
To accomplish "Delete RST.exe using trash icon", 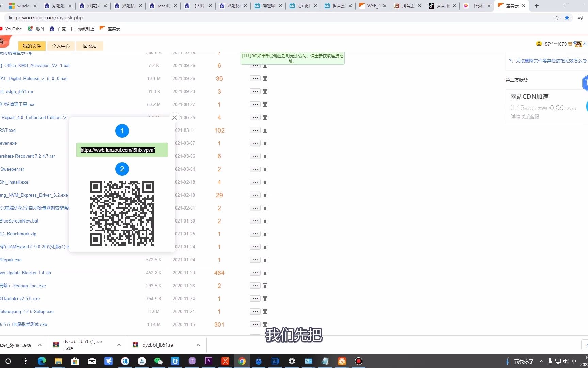I will pos(265,131).
